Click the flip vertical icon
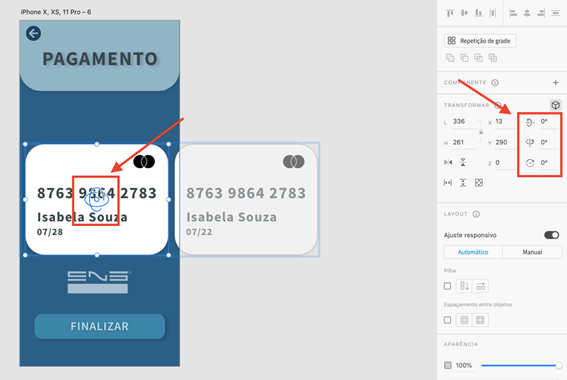Screen dimensions: 567x380 (463, 162)
